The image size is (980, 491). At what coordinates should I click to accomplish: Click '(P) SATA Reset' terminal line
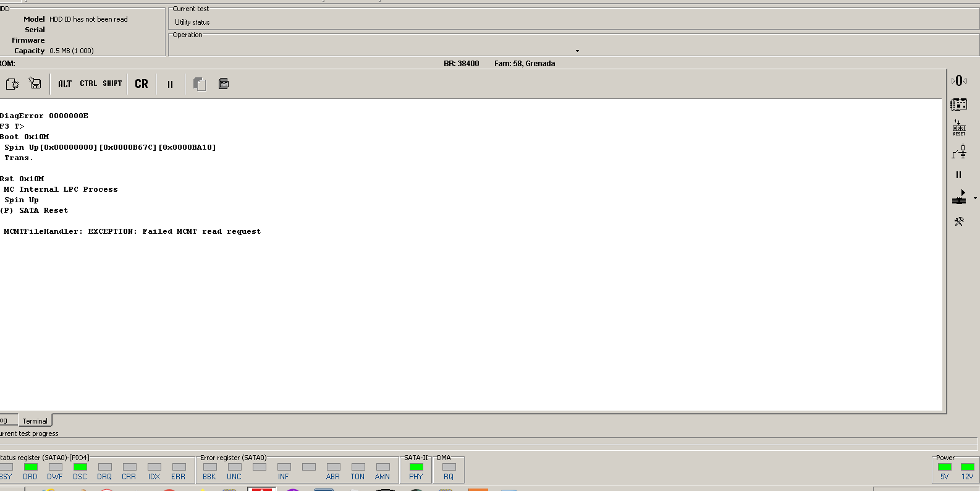[x=34, y=210]
